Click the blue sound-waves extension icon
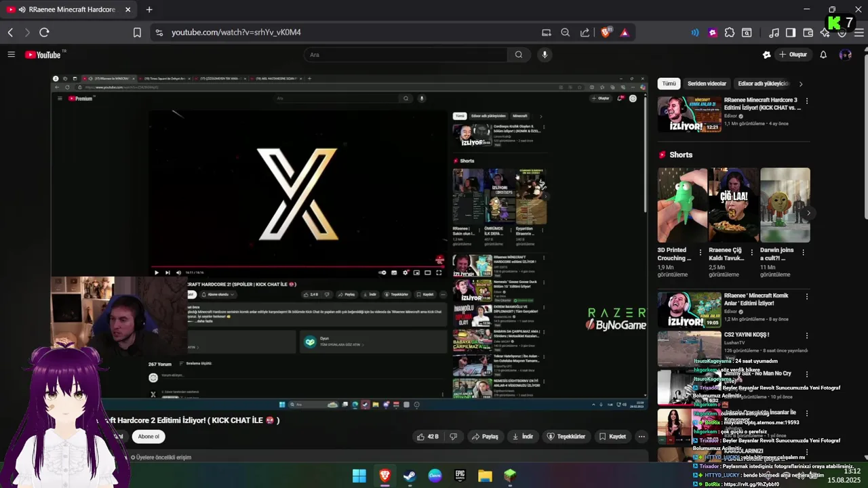The image size is (868, 488). click(695, 33)
